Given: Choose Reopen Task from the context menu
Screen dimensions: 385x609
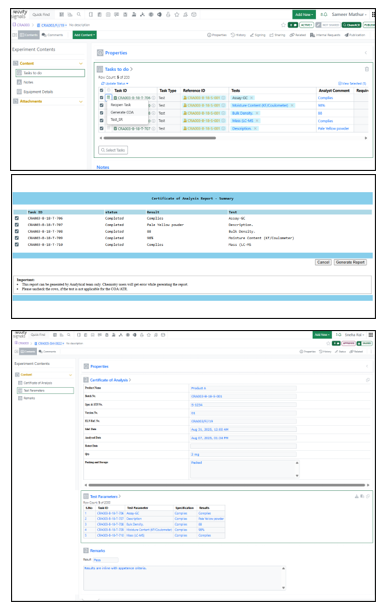Looking at the screenshot, I should (x=121, y=105).
